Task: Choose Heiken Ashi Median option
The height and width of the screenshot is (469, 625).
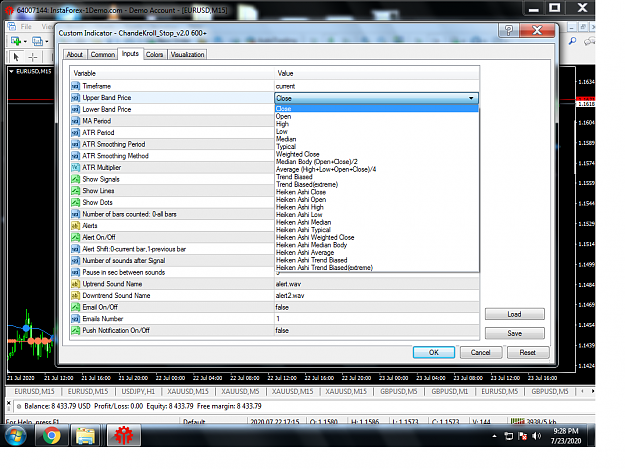Action: point(377,222)
